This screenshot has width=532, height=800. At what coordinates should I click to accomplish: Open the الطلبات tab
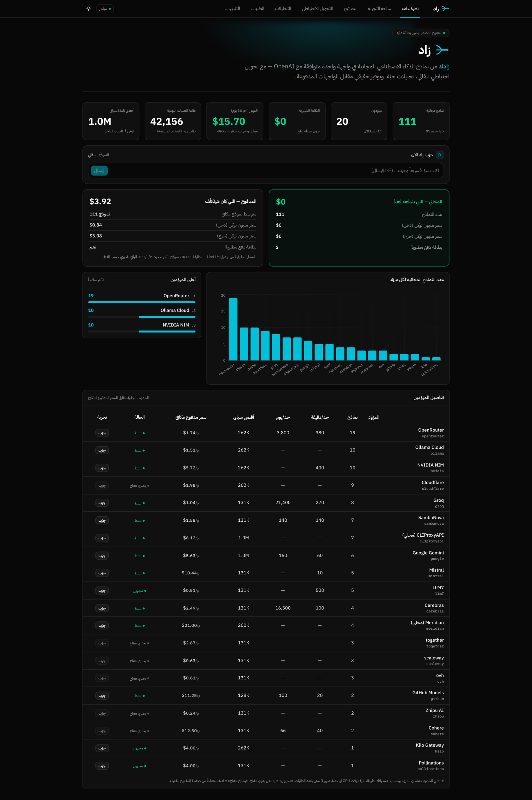pos(257,9)
